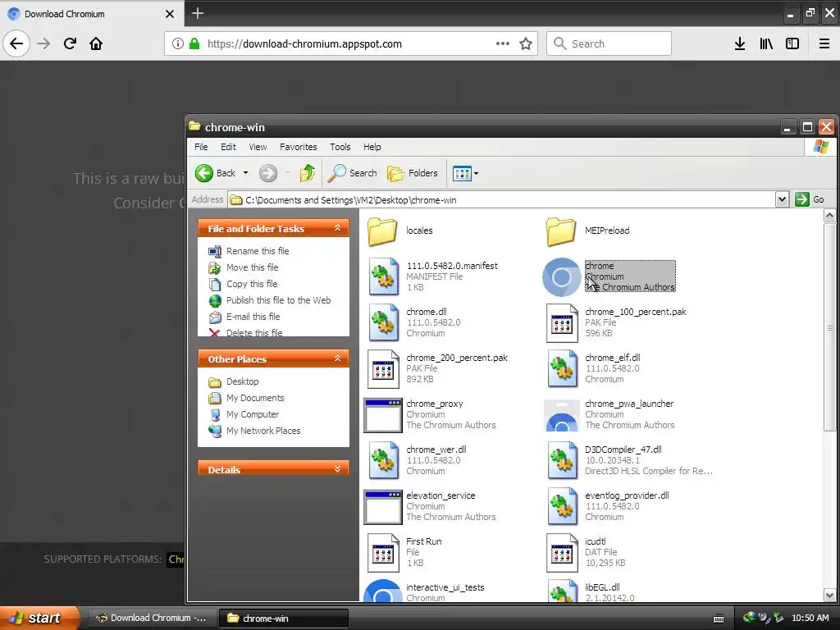The height and width of the screenshot is (630, 840).
Task: Select chrome_100_percent.pak file icon
Action: click(561, 322)
